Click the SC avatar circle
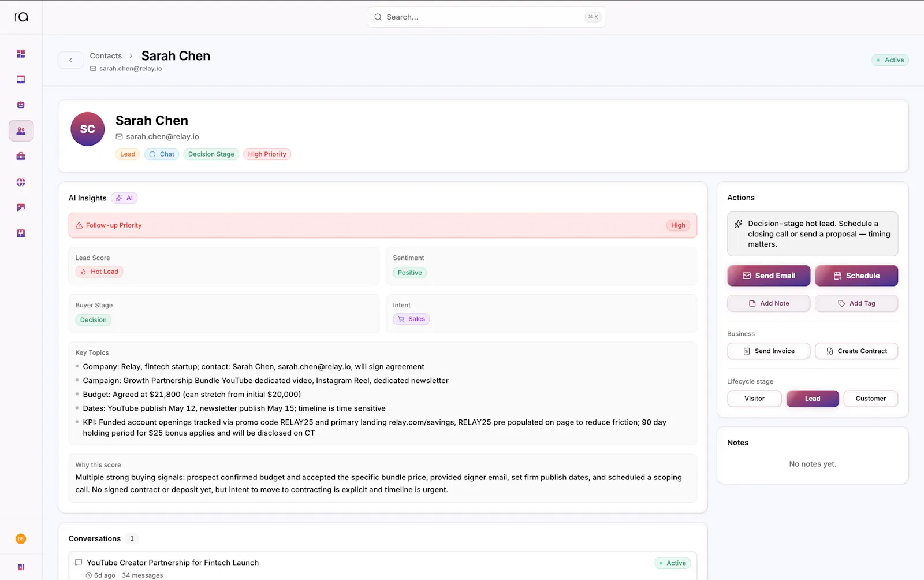 point(87,129)
